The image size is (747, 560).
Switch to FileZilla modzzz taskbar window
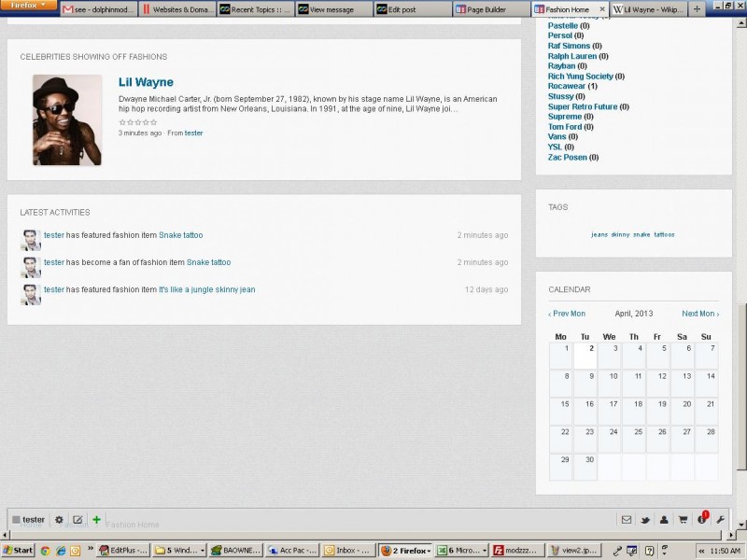(x=517, y=551)
